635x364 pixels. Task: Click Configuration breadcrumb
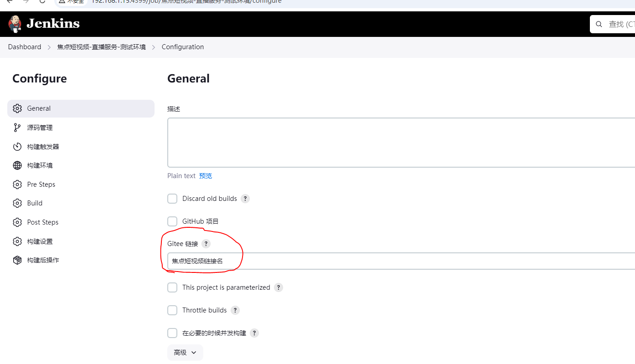click(x=183, y=47)
